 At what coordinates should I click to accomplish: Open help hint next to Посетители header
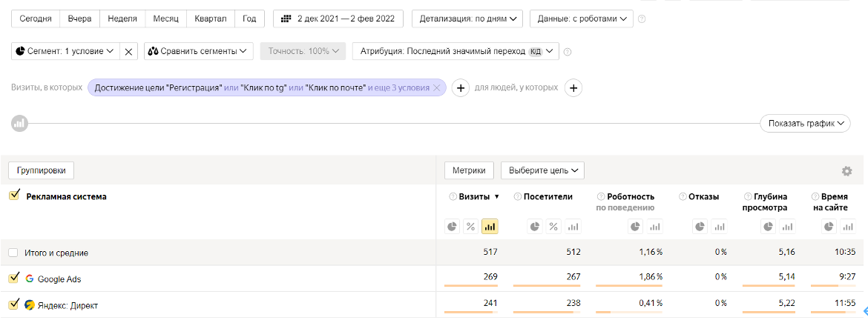[518, 196]
